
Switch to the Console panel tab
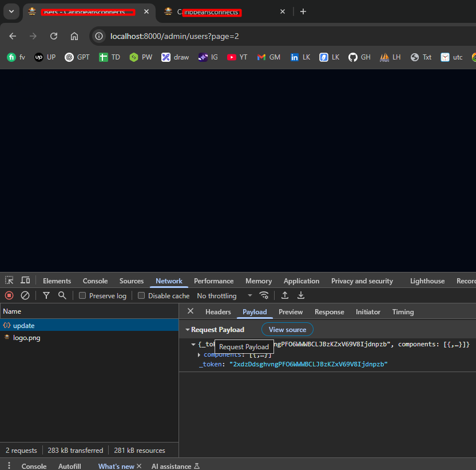pos(95,281)
